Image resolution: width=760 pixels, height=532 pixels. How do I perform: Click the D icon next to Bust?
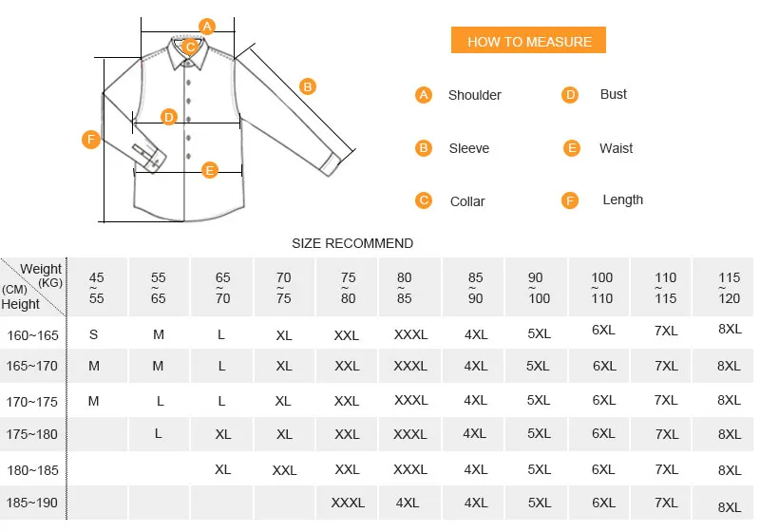pos(570,94)
